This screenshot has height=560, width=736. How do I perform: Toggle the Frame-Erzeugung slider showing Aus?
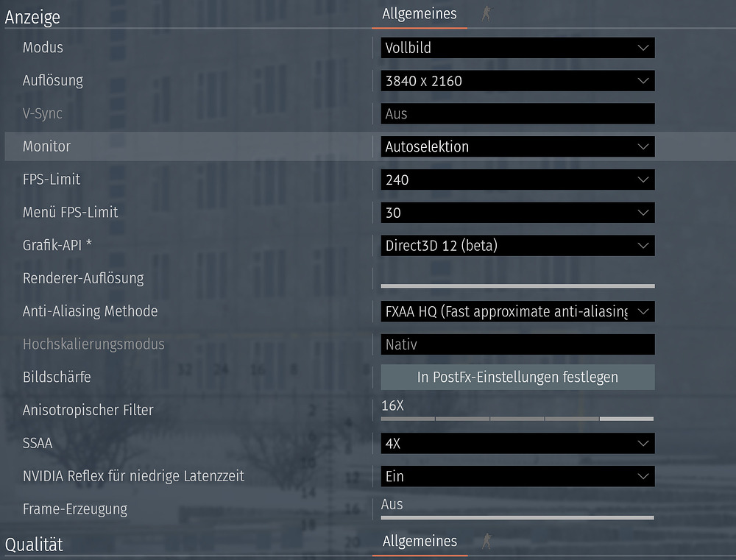[517, 517]
